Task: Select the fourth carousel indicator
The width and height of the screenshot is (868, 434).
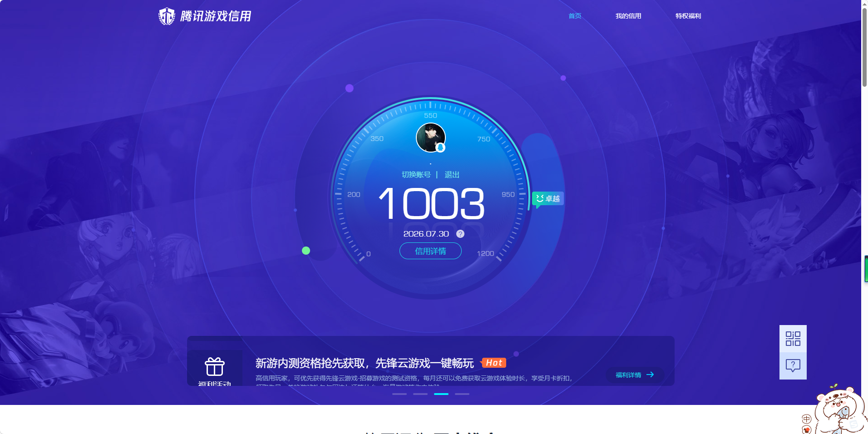Action: tap(462, 394)
